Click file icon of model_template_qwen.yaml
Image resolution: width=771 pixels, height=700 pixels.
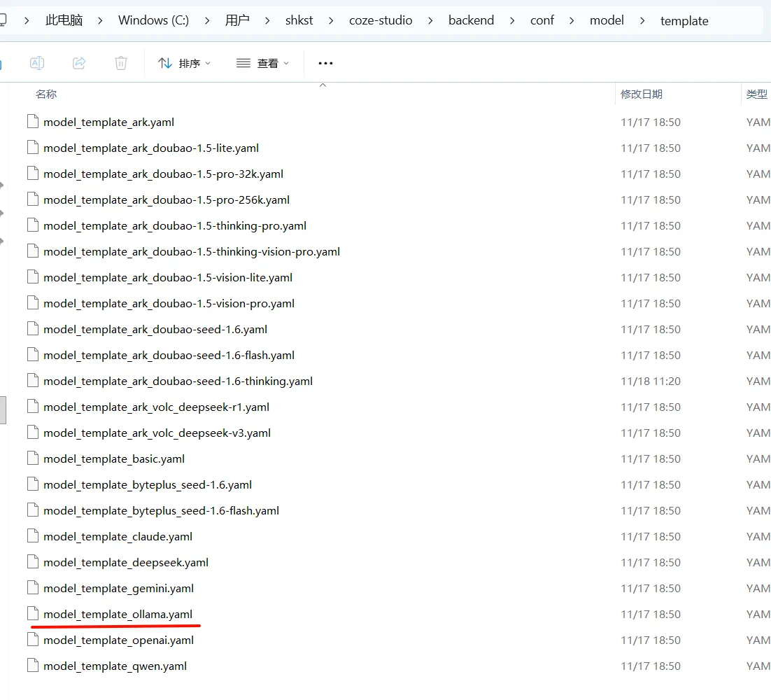tap(33, 666)
